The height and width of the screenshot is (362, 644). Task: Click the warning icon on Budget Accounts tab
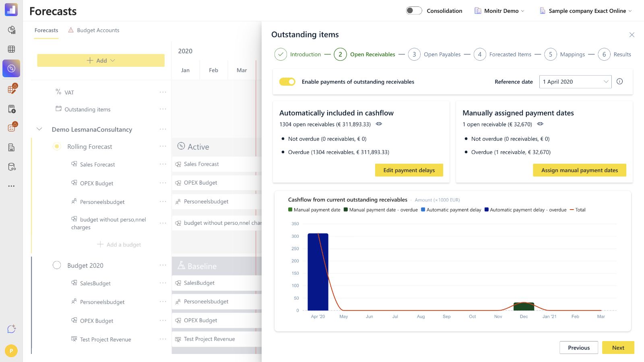coord(71,30)
